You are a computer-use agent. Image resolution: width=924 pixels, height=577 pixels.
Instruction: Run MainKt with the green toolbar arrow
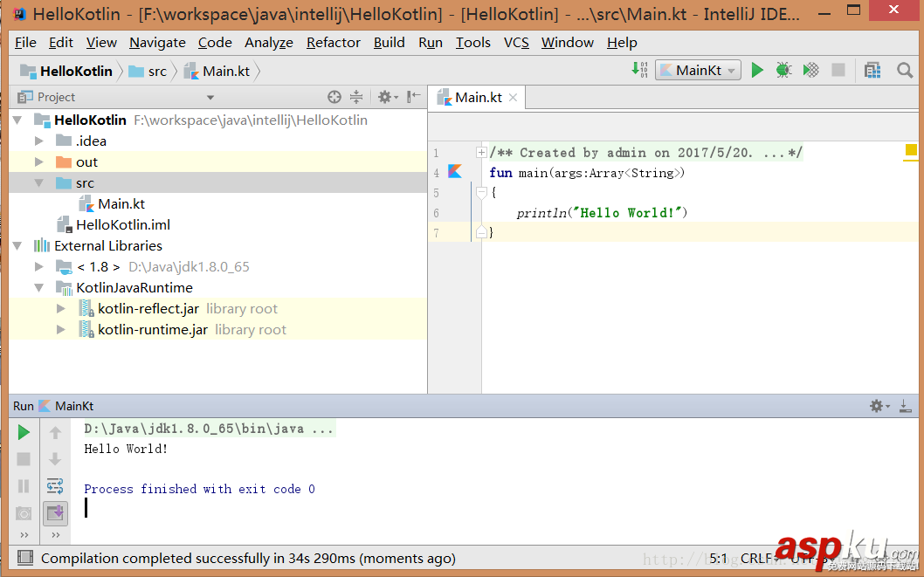point(757,70)
